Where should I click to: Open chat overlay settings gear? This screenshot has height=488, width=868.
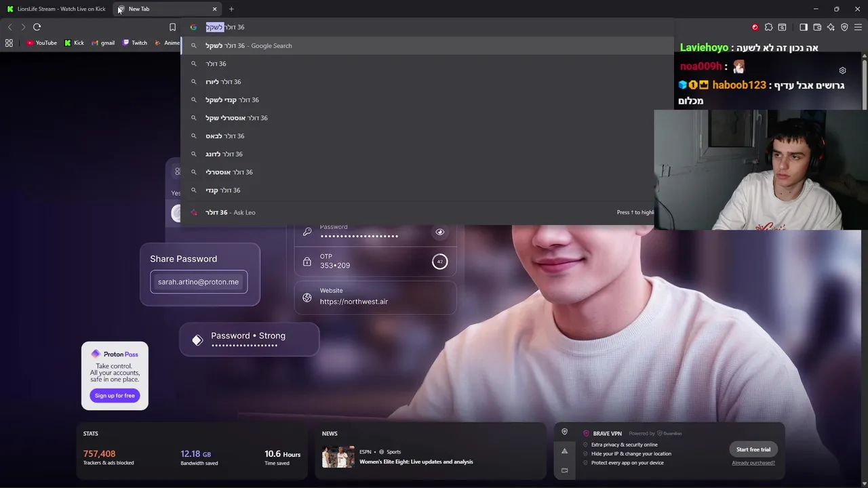(842, 70)
